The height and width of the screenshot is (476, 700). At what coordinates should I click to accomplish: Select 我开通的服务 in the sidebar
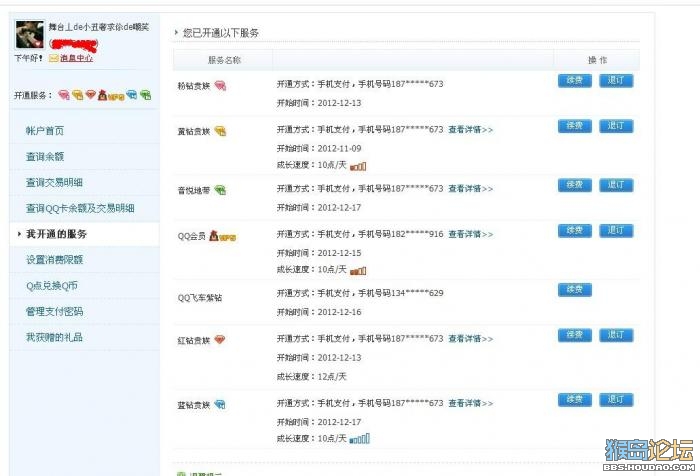[x=56, y=234]
